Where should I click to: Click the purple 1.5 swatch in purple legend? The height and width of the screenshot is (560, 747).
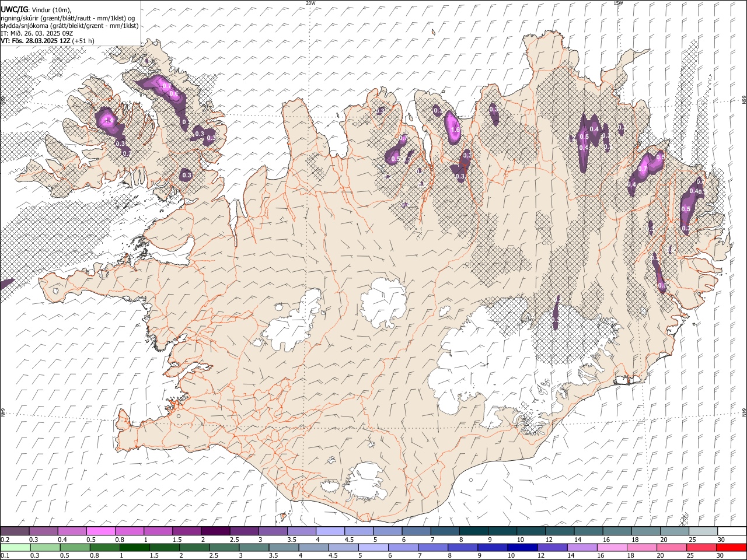point(187,531)
